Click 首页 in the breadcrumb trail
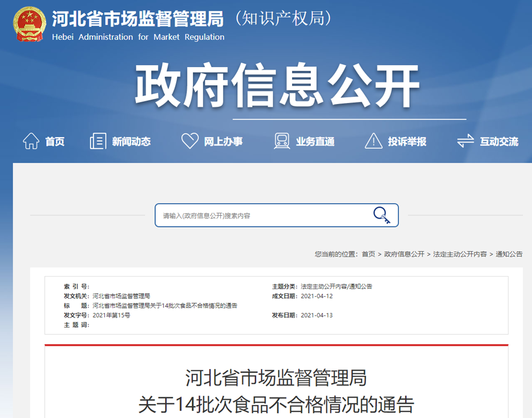Image resolution: width=532 pixels, height=418 pixels. coord(368,254)
